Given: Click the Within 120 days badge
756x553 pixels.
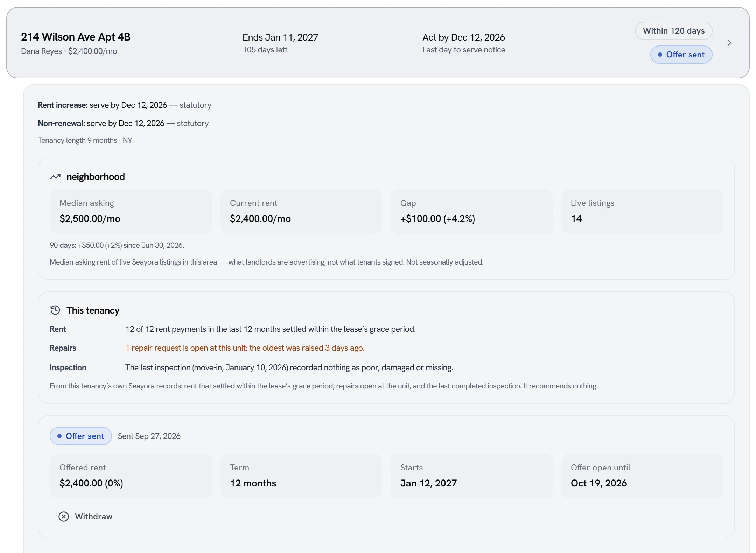Looking at the screenshot, I should point(674,31).
